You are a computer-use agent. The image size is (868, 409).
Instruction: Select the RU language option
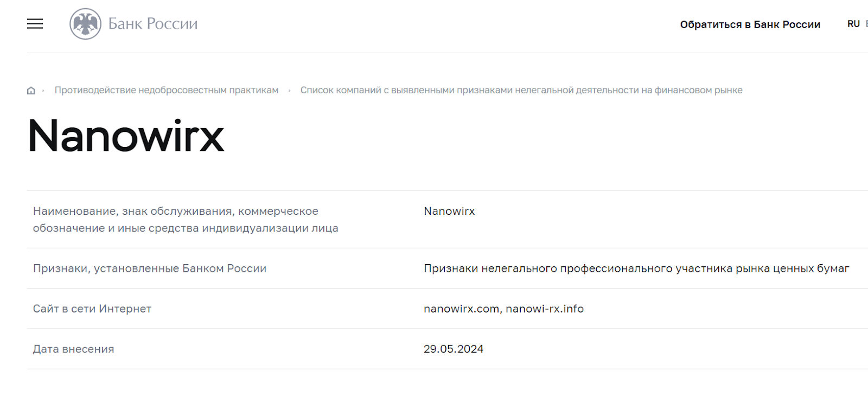853,24
